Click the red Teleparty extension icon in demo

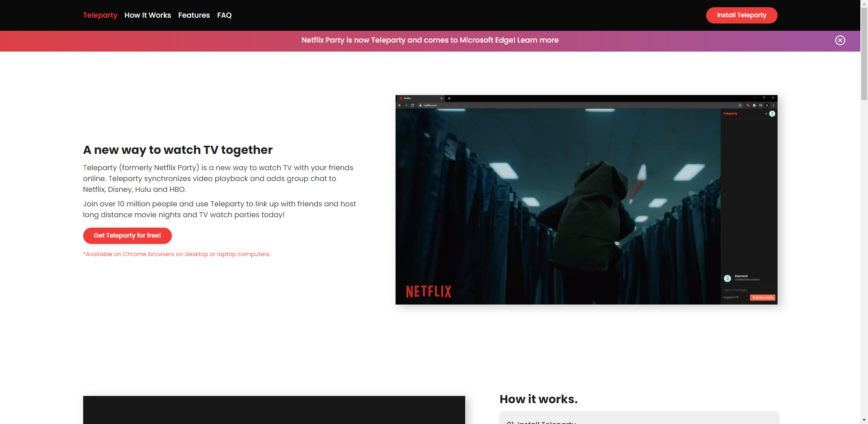point(748,105)
